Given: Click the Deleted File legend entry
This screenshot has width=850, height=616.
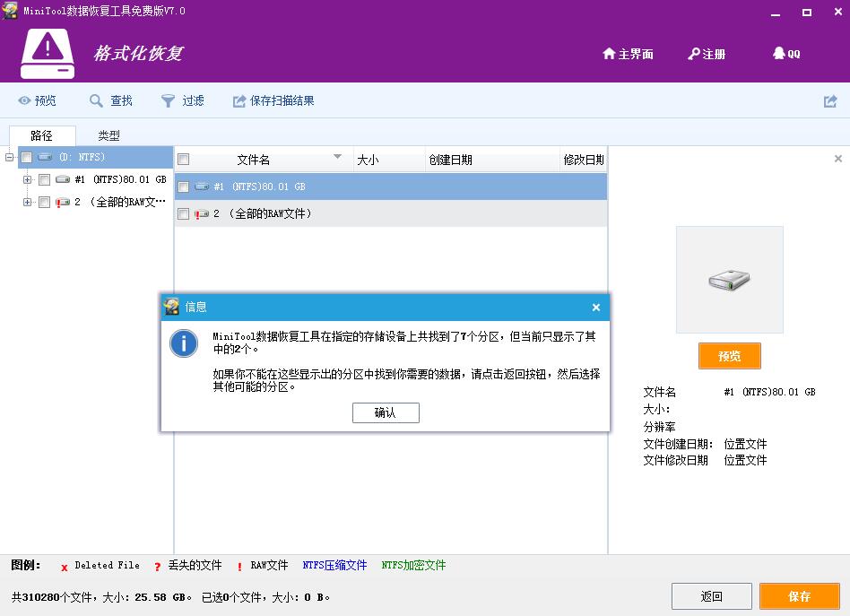Looking at the screenshot, I should [x=100, y=566].
